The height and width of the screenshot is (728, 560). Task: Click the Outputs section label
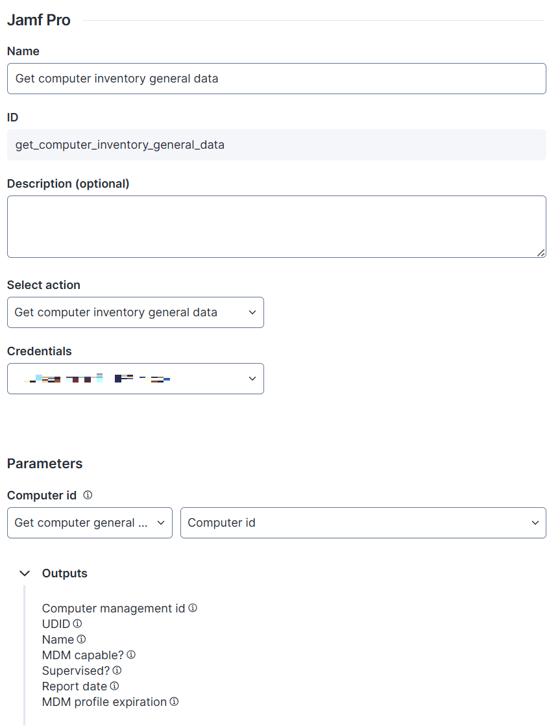[64, 573]
